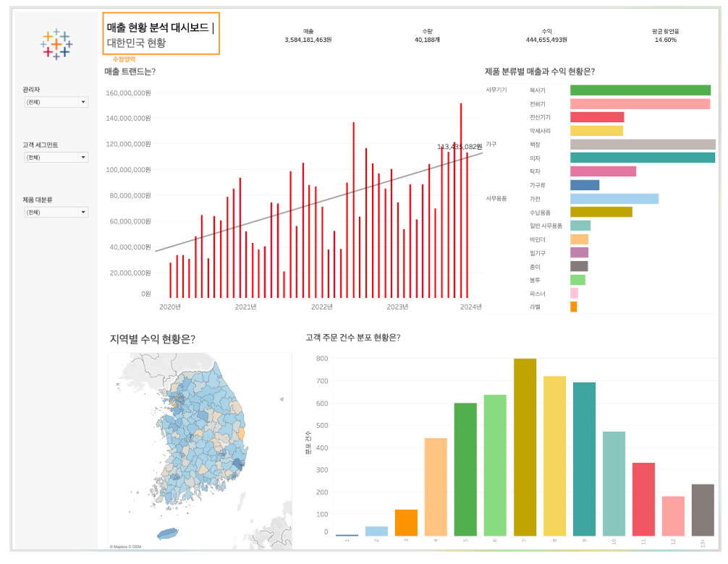This screenshot has height=564, width=728.
Task: Click the orange bar for 3 orders
Action: 406,522
